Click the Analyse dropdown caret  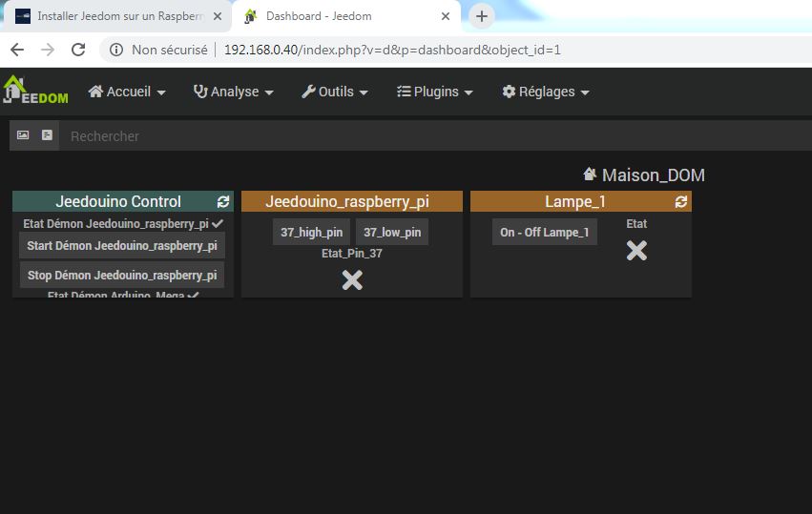269,93
